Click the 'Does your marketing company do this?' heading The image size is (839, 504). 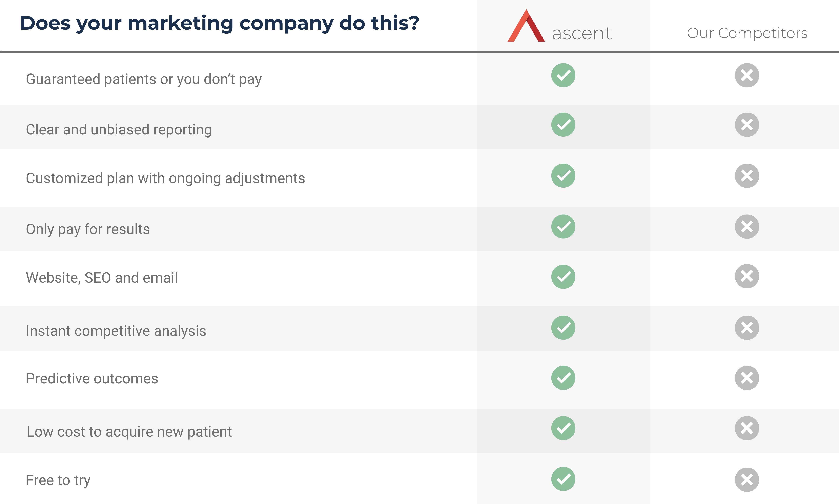(219, 23)
